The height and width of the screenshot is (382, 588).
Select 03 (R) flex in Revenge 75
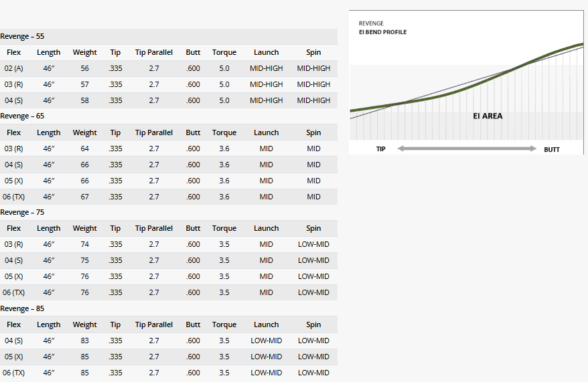pos(13,245)
